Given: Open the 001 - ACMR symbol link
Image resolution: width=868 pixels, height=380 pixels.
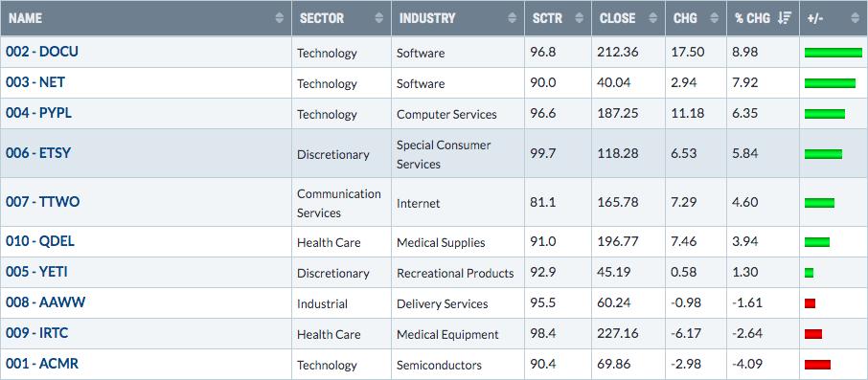Looking at the screenshot, I should pos(42,364).
